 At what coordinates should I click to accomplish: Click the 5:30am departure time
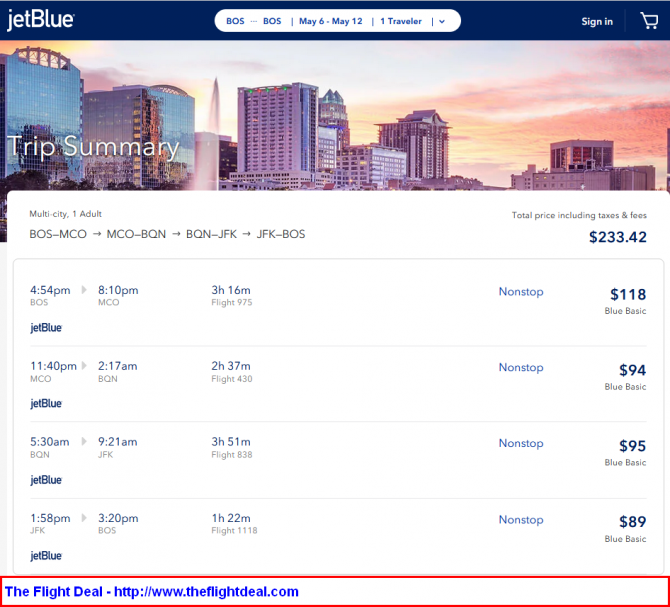click(x=49, y=442)
